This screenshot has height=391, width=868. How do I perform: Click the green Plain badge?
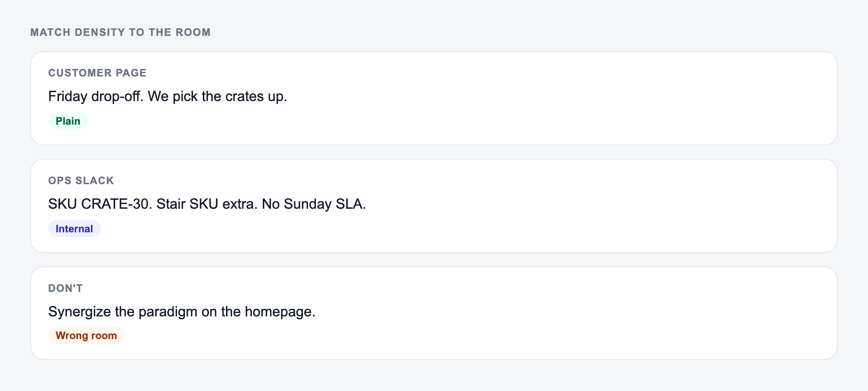point(68,121)
